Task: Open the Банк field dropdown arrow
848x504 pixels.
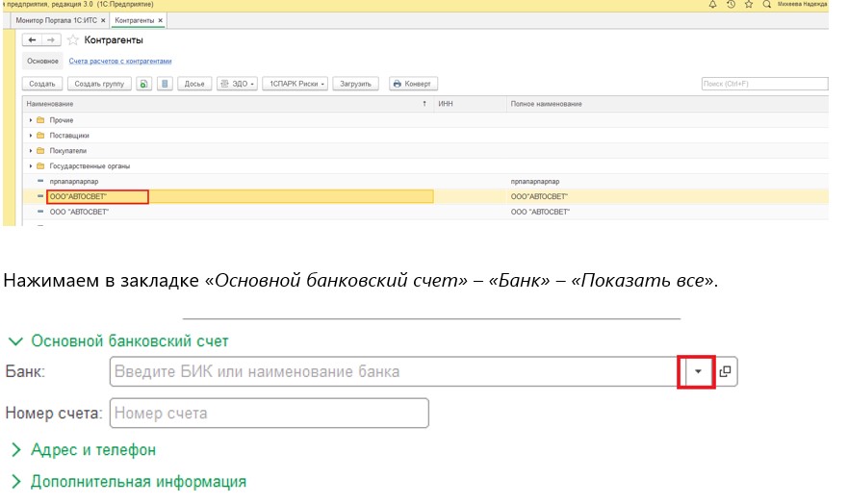Action: (x=698, y=371)
